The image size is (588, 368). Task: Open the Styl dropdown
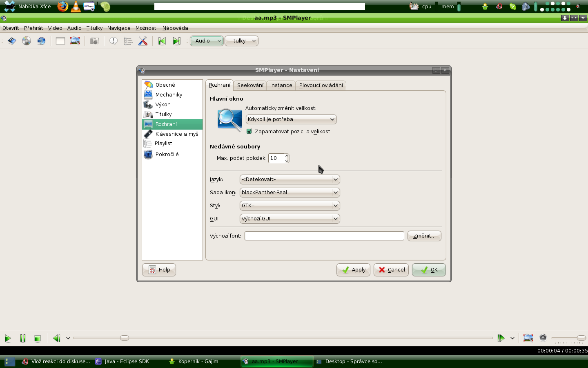pyautogui.click(x=290, y=206)
